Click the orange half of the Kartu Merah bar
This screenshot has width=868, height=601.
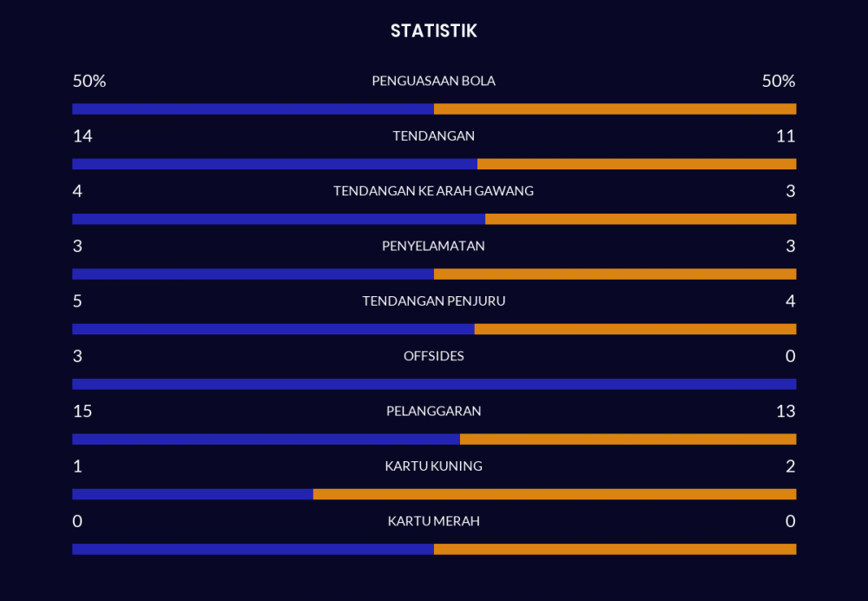coord(615,549)
